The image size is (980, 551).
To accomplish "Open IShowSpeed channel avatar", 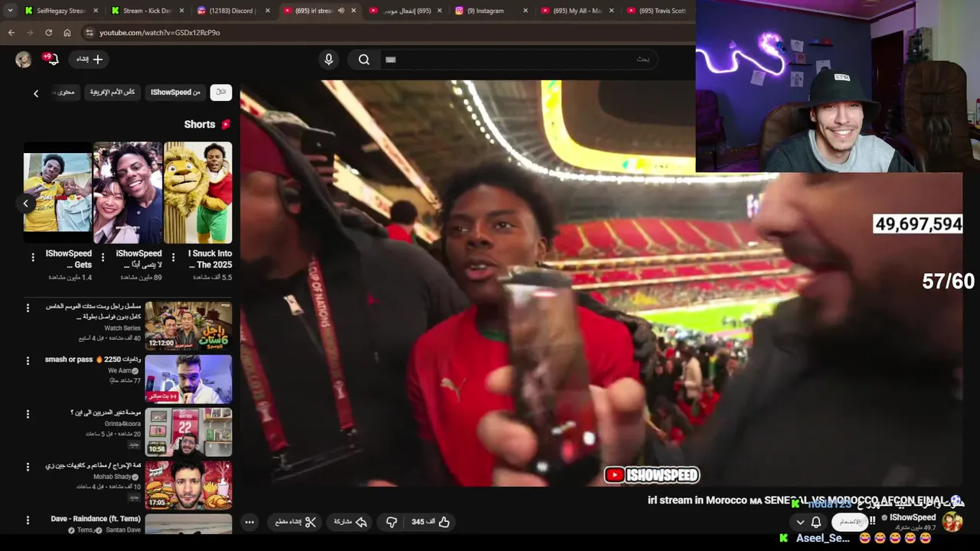I will point(952,522).
